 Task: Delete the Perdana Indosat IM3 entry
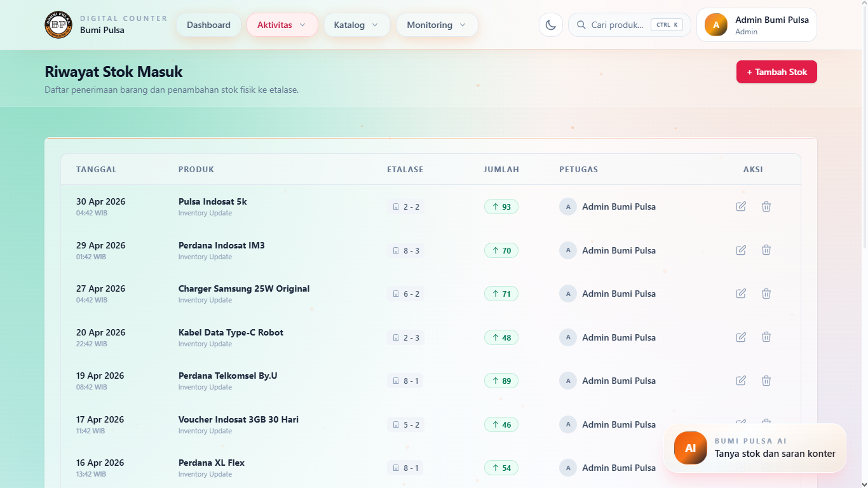click(x=766, y=250)
